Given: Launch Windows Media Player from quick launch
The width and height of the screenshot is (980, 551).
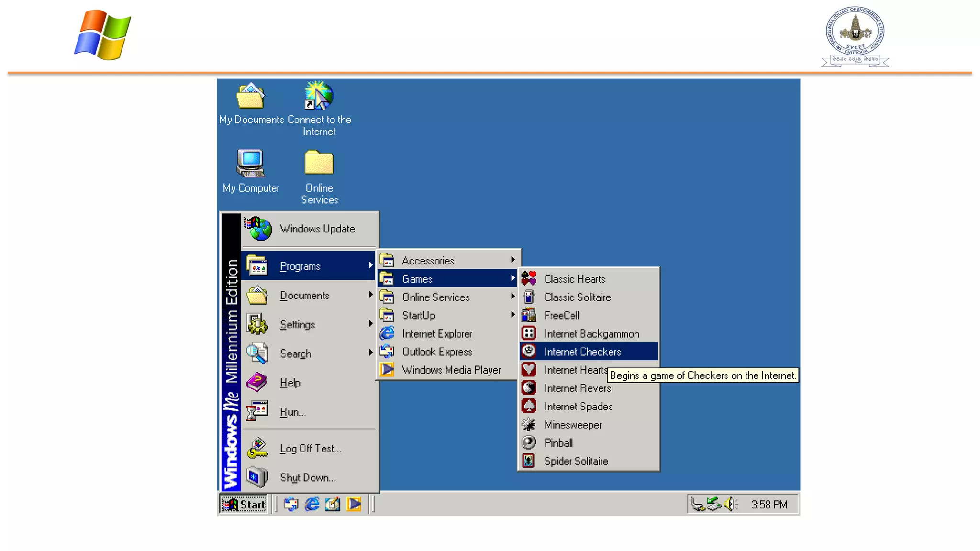Looking at the screenshot, I should coord(354,504).
